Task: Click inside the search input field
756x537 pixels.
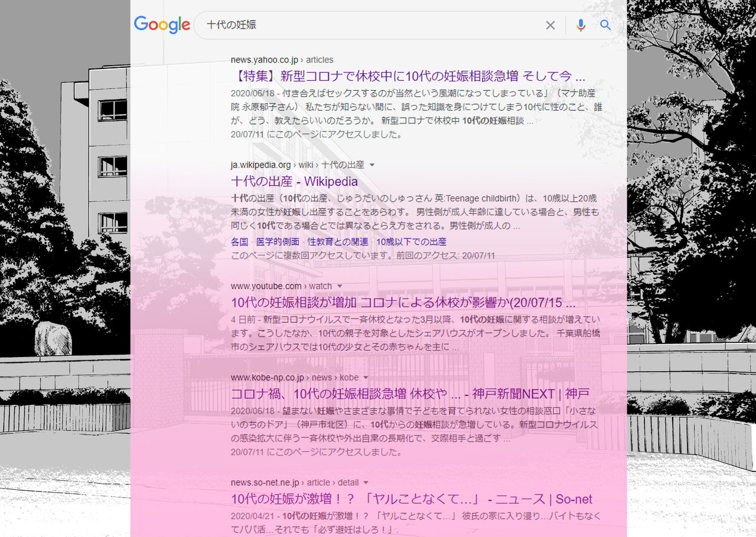Action: coord(354,25)
